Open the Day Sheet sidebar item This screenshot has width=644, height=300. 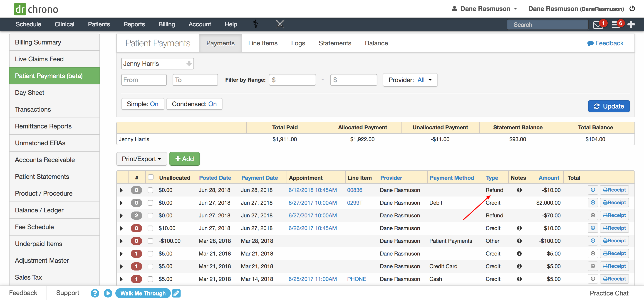54,93
